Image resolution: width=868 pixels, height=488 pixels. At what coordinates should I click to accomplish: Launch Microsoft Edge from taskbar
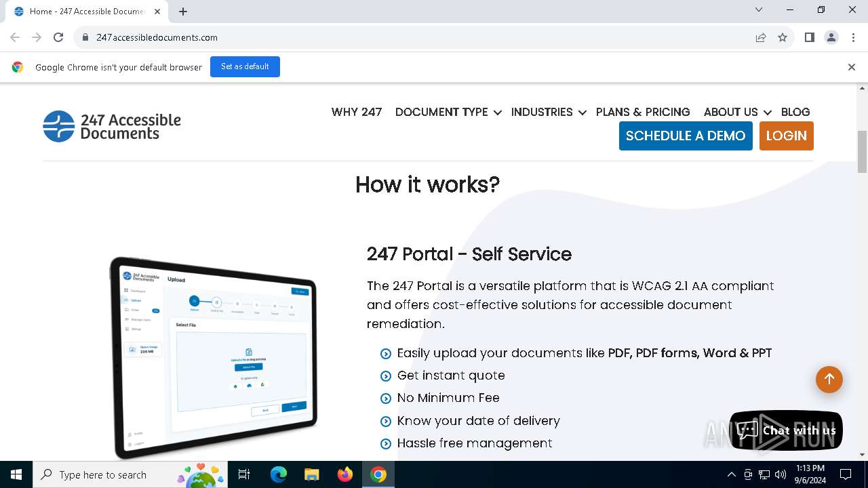point(279,474)
